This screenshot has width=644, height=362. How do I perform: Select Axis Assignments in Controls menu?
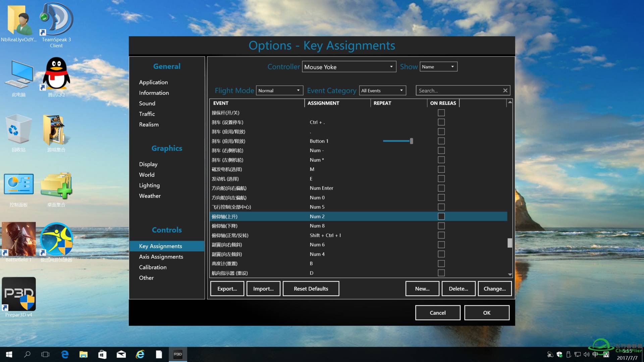pos(161,257)
